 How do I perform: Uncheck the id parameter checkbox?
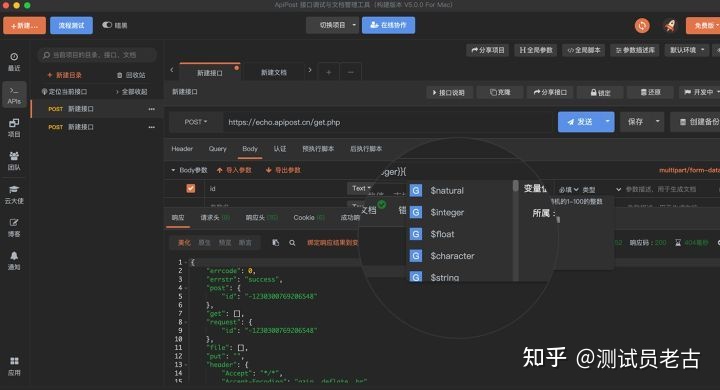(x=191, y=188)
